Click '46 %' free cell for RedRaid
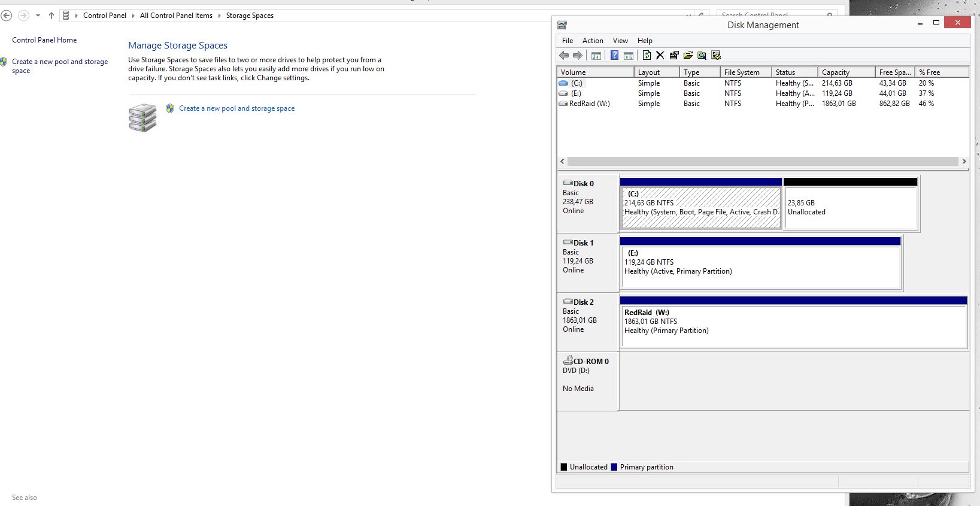This screenshot has height=506, width=980. (926, 104)
